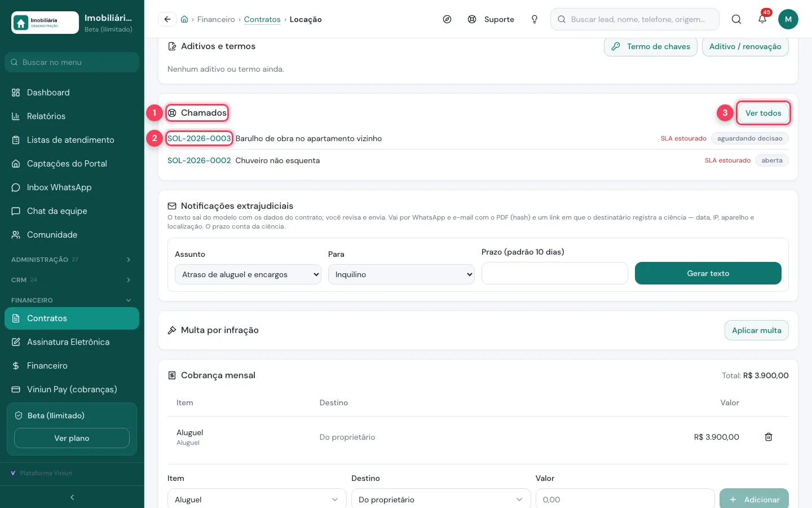Open Viniun Pay (cobranças)
Viewport: 812px width, 508px height.
[x=72, y=389]
